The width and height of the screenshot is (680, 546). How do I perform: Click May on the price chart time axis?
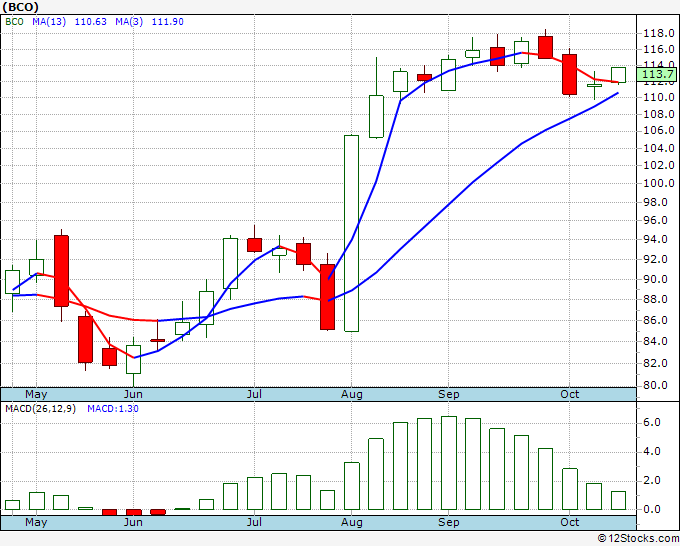36,394
